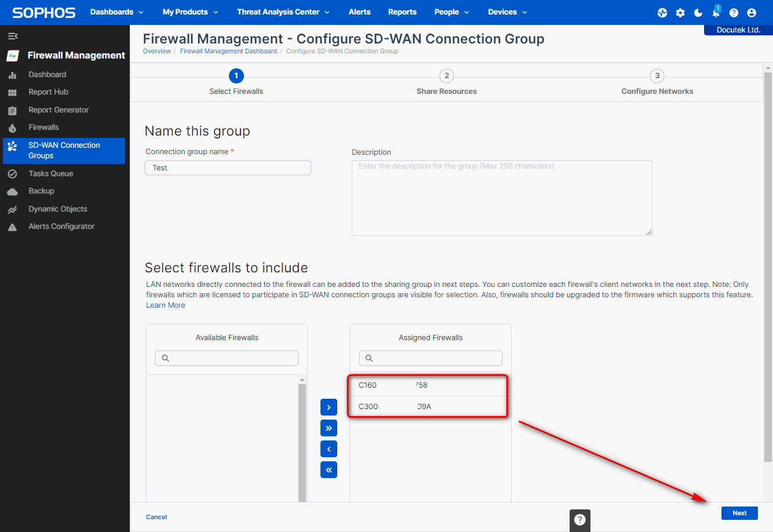The width and height of the screenshot is (773, 532).
Task: Click the Firewalls flame icon
Action: 12,127
